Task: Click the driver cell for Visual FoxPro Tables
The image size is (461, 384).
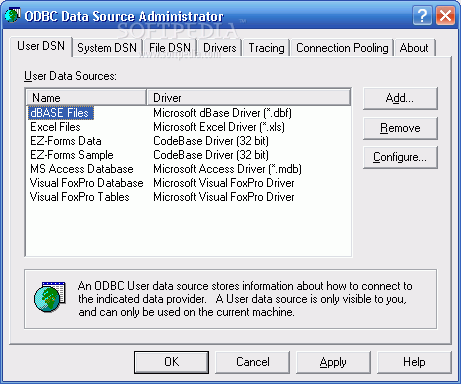Action: click(224, 197)
